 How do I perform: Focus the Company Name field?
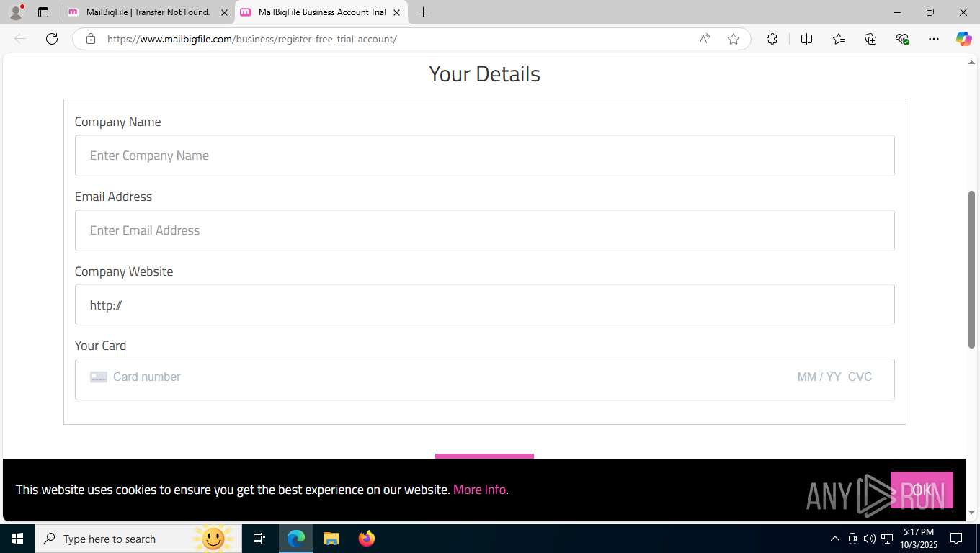coord(484,156)
